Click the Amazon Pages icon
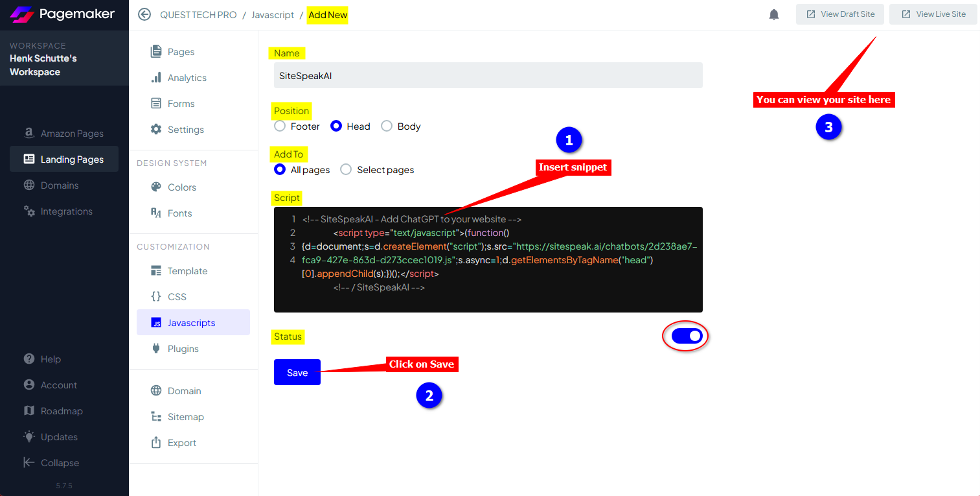Viewport: 980px width, 496px height. (29, 133)
